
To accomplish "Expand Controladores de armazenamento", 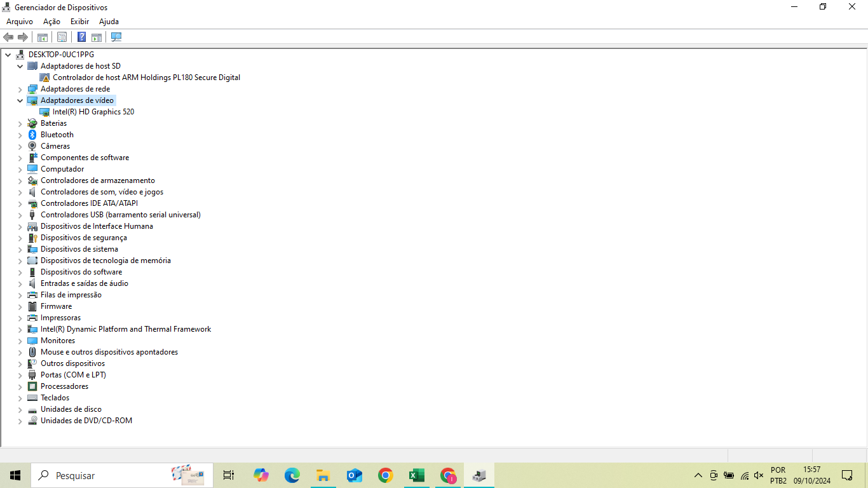I will [x=20, y=180].
